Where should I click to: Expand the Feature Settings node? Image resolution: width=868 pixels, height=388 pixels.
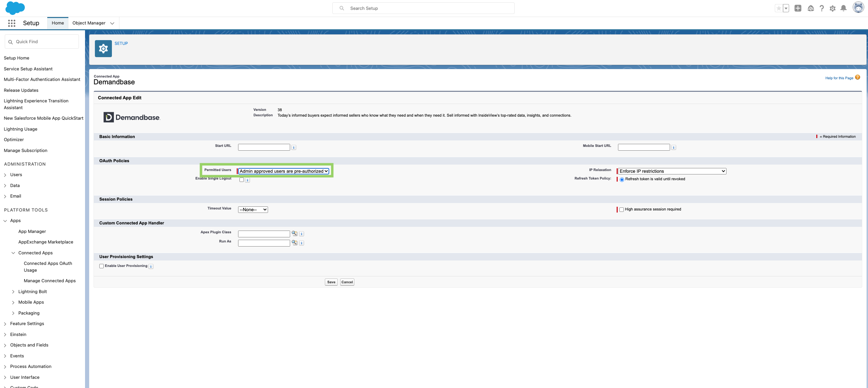pyautogui.click(x=5, y=324)
